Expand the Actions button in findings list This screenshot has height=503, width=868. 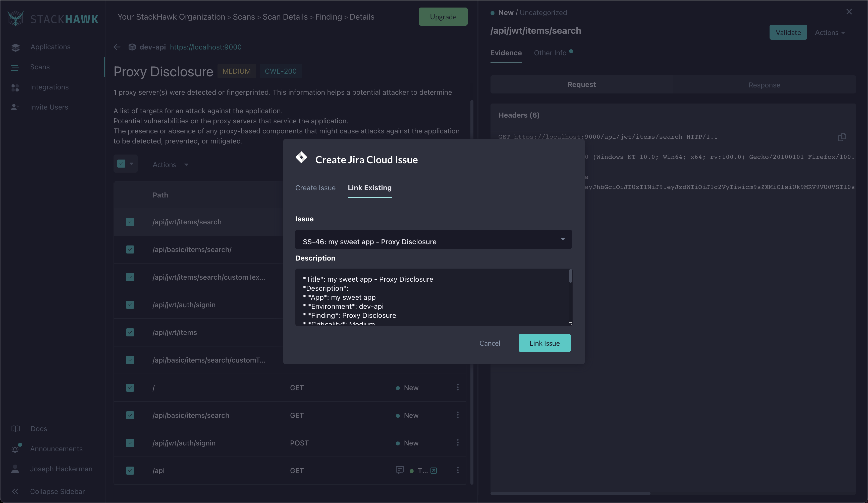tap(170, 164)
